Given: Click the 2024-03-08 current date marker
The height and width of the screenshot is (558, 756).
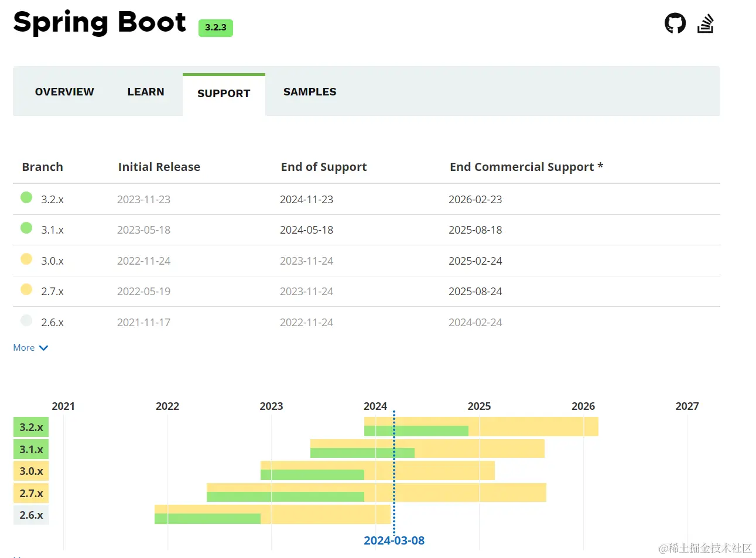Looking at the screenshot, I should point(394,540).
